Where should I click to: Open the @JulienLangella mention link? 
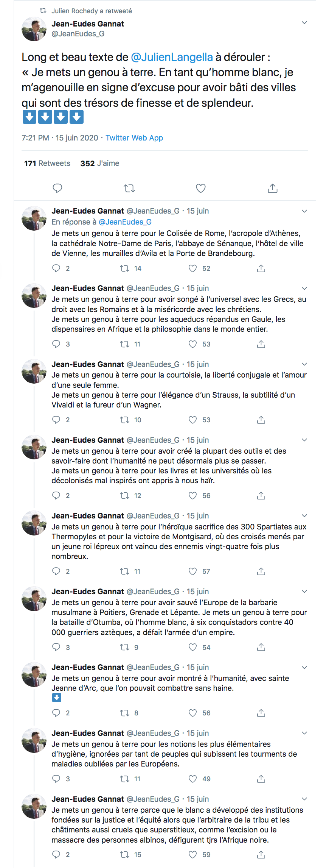(x=172, y=57)
